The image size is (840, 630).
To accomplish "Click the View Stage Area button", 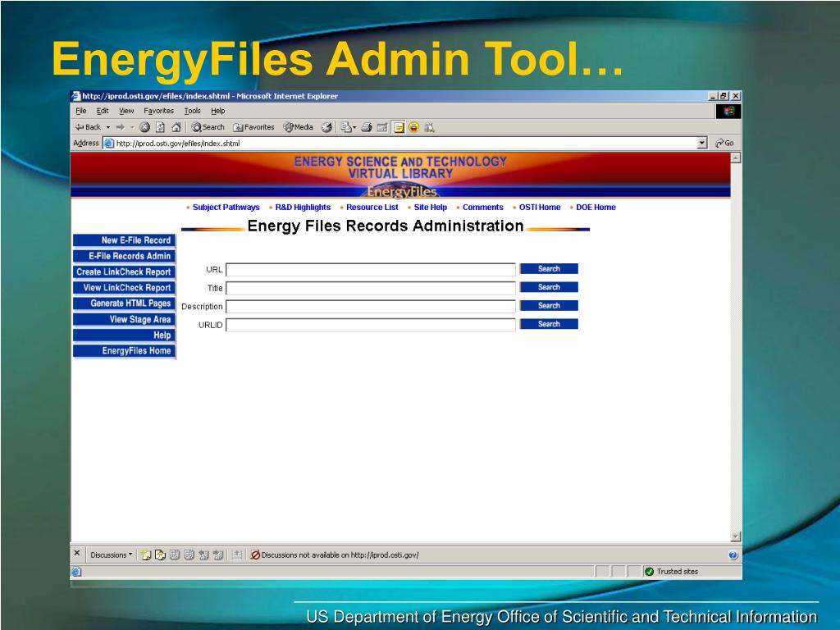I will pyautogui.click(x=125, y=319).
